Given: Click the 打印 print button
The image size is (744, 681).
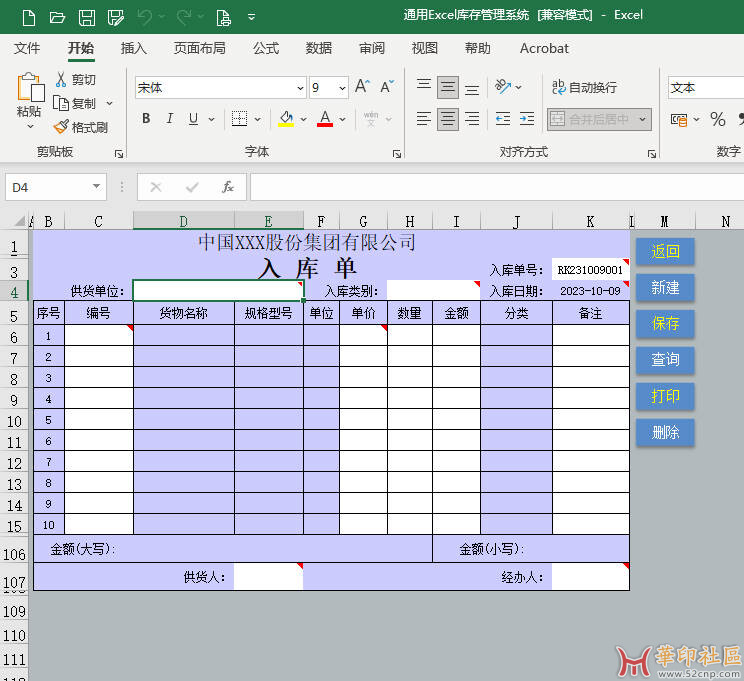Looking at the screenshot, I should [x=665, y=395].
